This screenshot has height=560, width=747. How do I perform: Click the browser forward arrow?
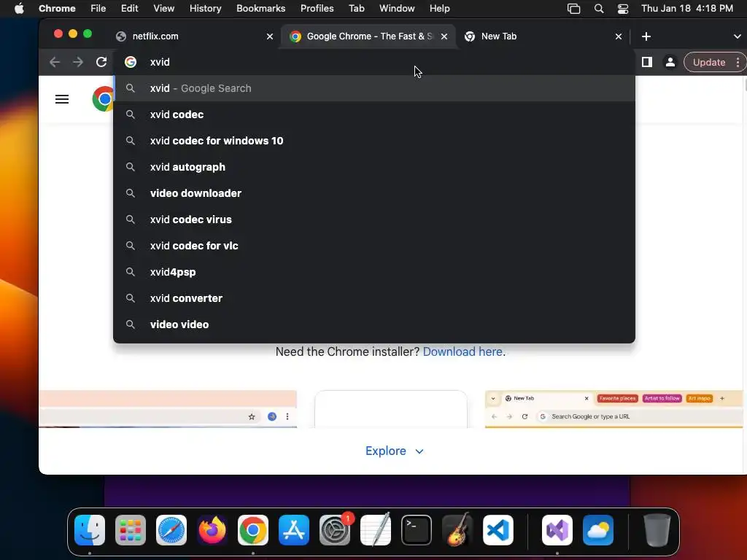[x=78, y=63]
